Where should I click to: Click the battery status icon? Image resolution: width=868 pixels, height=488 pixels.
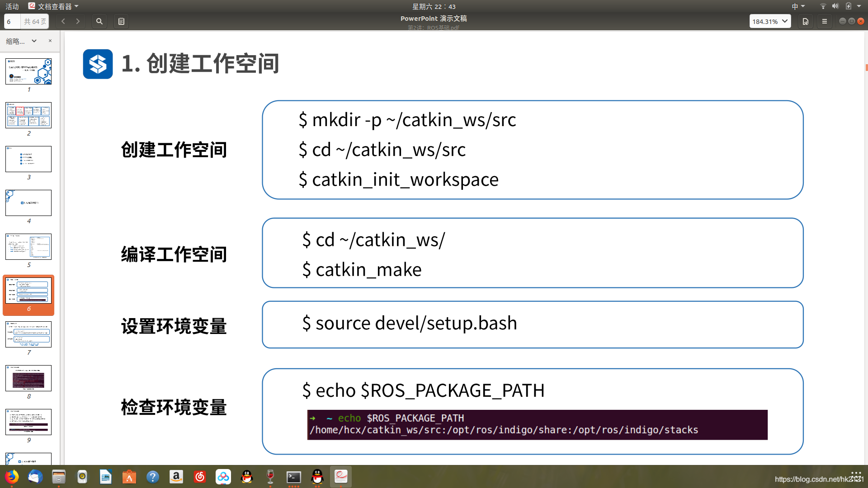[x=849, y=6]
